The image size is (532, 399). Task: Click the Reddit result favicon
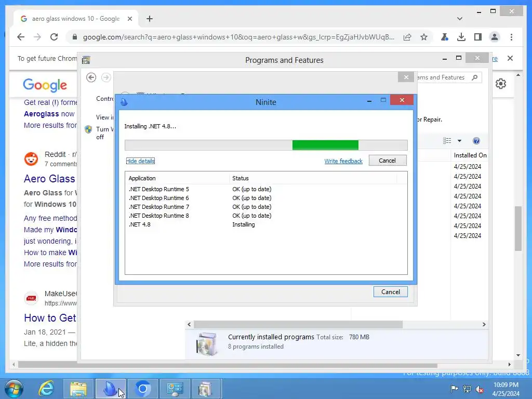(x=31, y=159)
